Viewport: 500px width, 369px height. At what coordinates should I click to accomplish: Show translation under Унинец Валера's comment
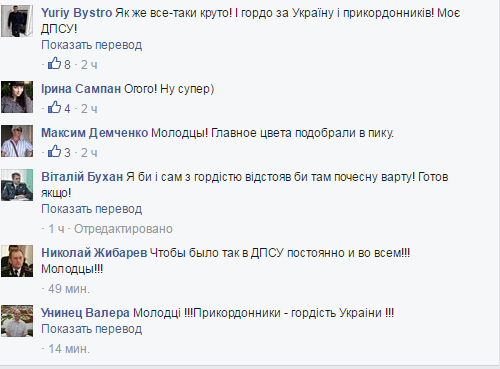[x=92, y=329]
